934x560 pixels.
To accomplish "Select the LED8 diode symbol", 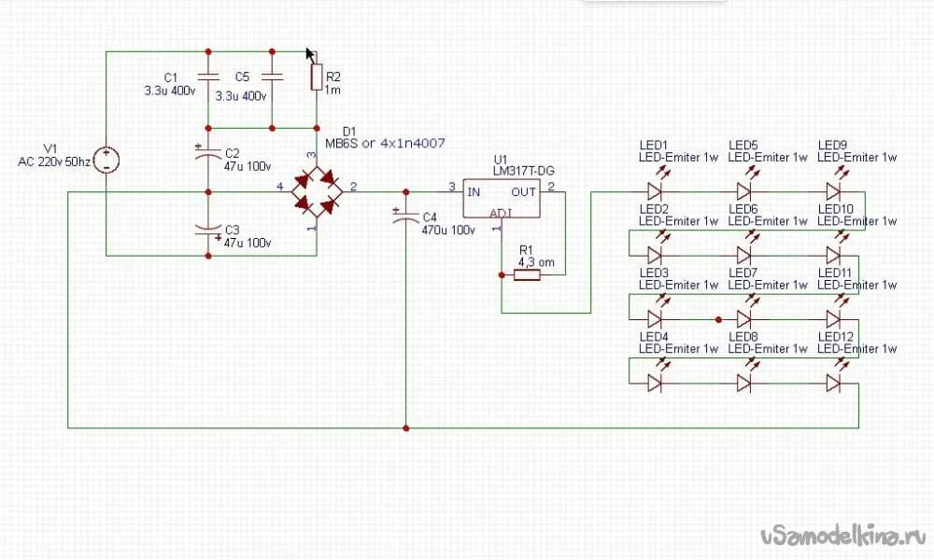I will coord(744,384).
